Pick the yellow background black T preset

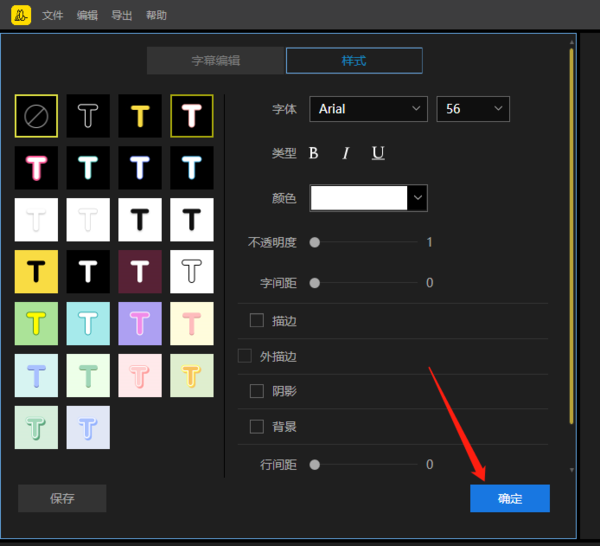[x=36, y=271]
